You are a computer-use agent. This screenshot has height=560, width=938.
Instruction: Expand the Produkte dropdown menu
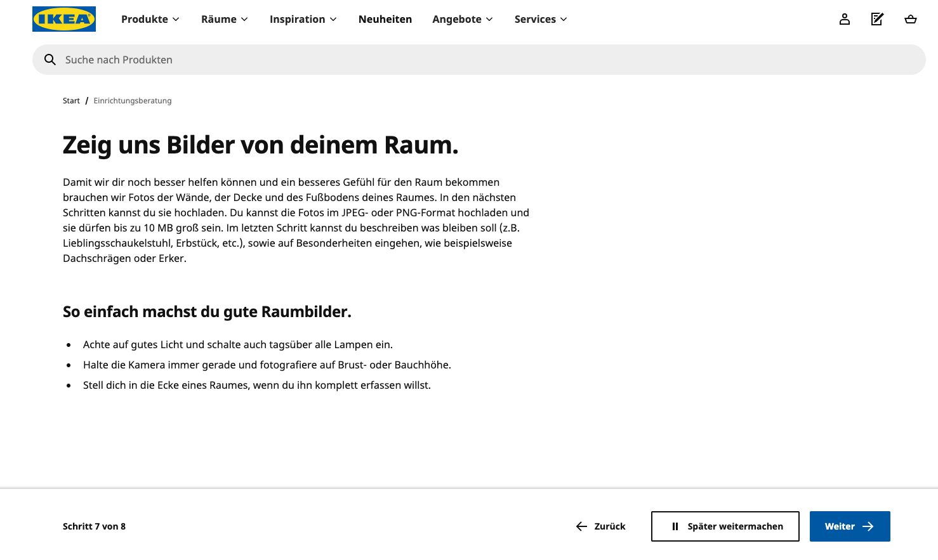150,19
